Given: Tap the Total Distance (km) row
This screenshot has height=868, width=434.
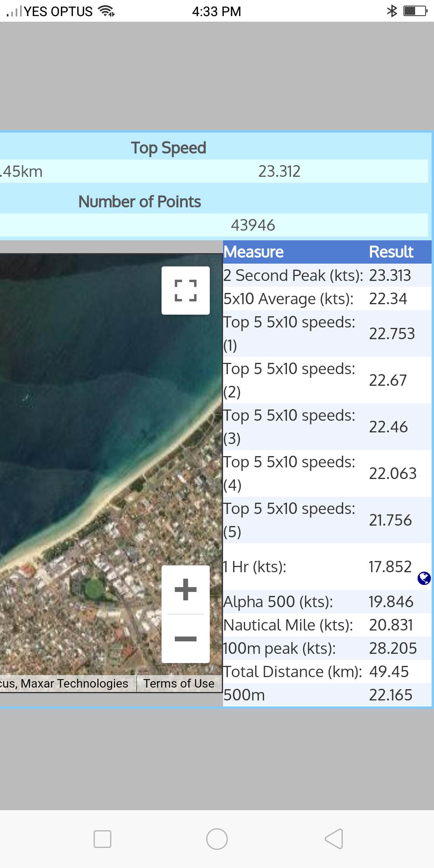Looking at the screenshot, I should point(293,672).
